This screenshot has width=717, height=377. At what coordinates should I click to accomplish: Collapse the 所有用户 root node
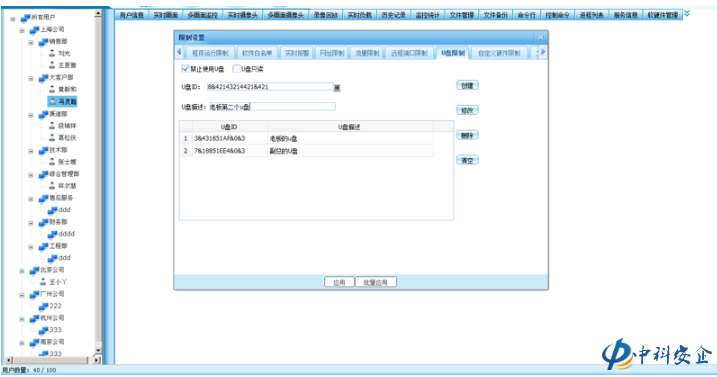click(13, 19)
